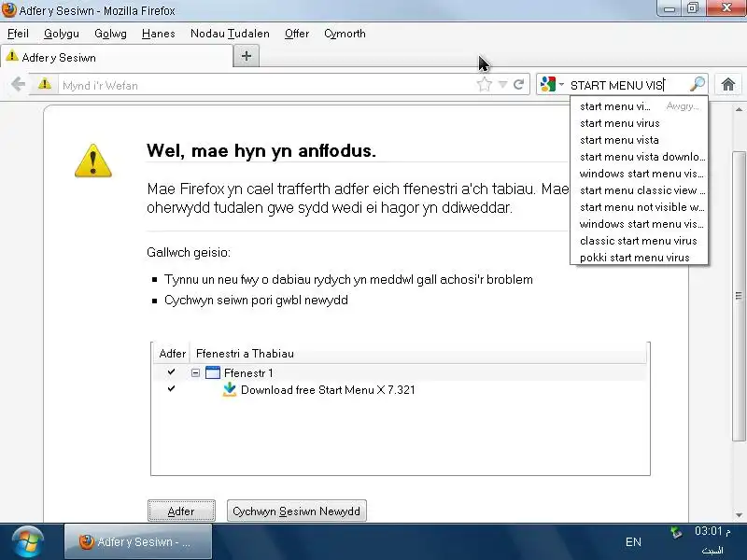Open the Cymorth menu
This screenshot has width=747, height=560.
345,34
